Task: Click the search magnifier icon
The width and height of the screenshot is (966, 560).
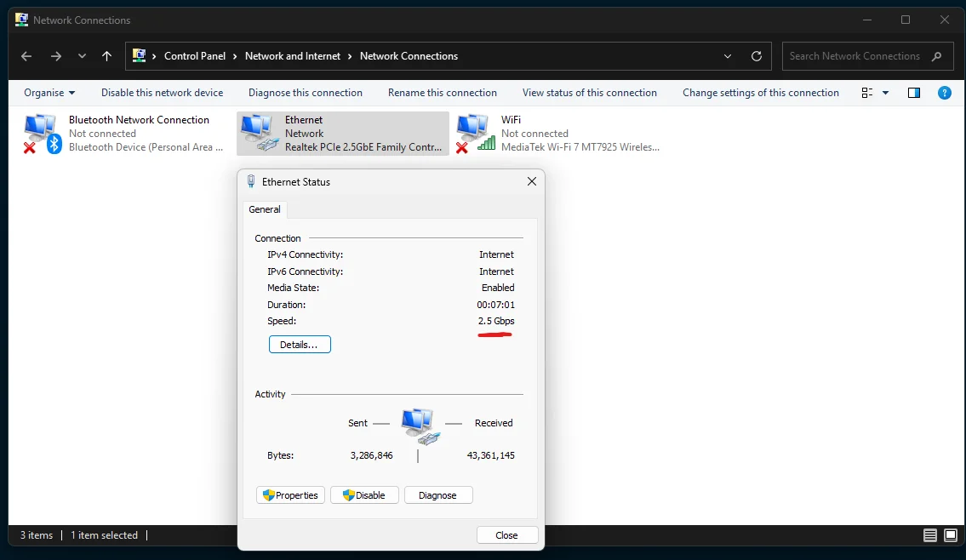Action: tap(937, 56)
